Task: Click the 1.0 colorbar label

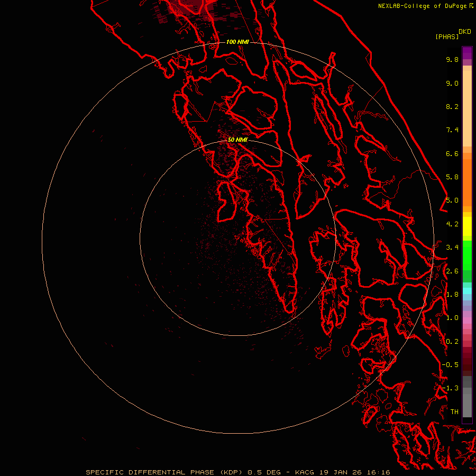Action: coord(452,318)
